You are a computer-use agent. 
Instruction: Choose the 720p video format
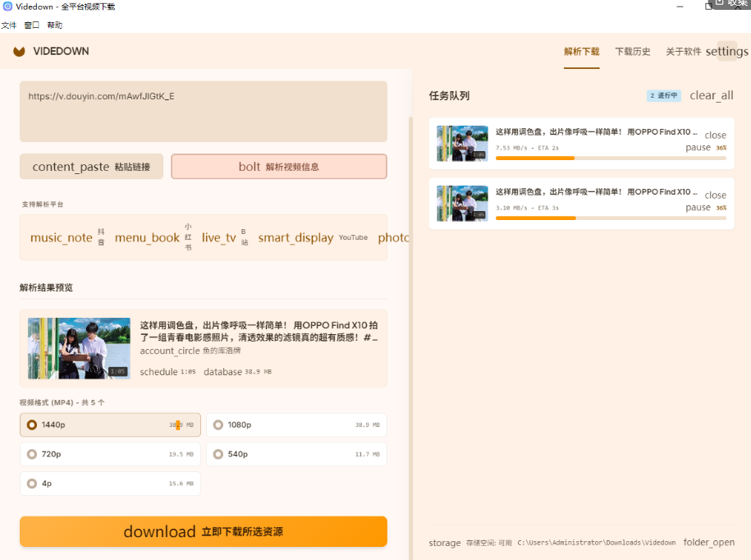click(110, 454)
